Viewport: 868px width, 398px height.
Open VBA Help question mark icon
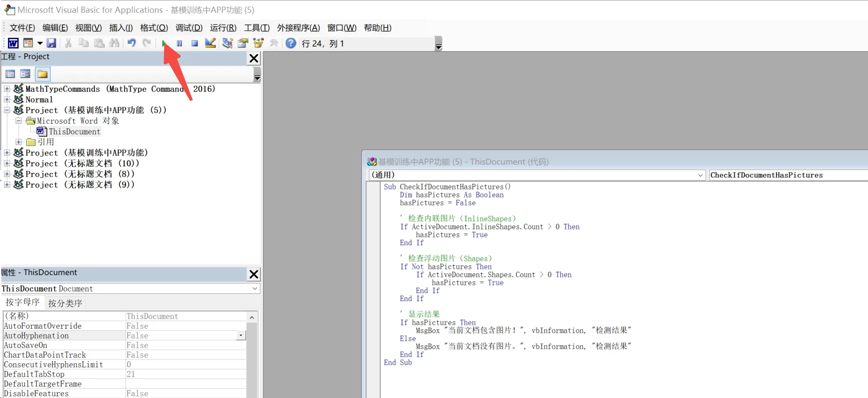pyautogui.click(x=291, y=43)
